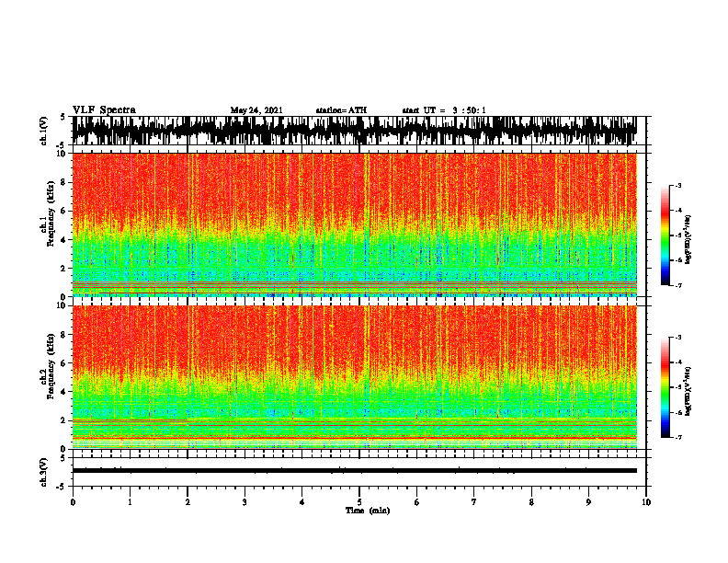Image resolution: width=728 pixels, height=563 pixels.
Task: Click the ch.1 voltage waveform strip
Action: click(355, 131)
